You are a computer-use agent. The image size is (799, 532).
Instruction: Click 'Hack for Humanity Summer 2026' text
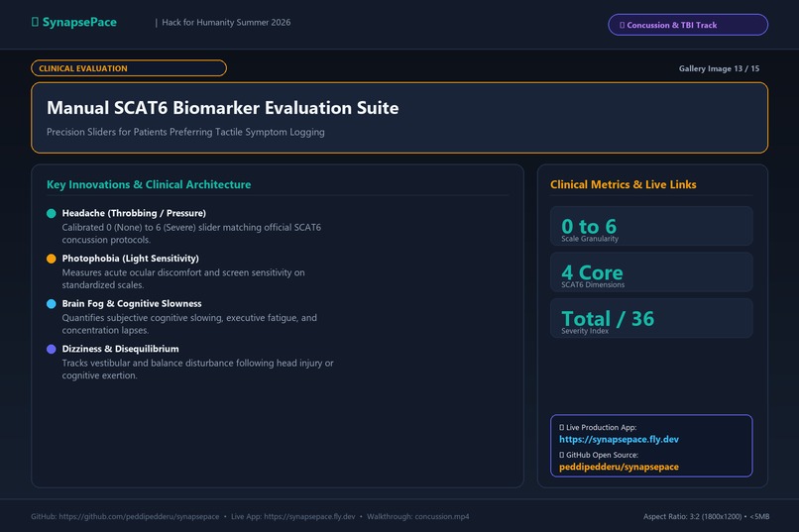click(x=226, y=23)
